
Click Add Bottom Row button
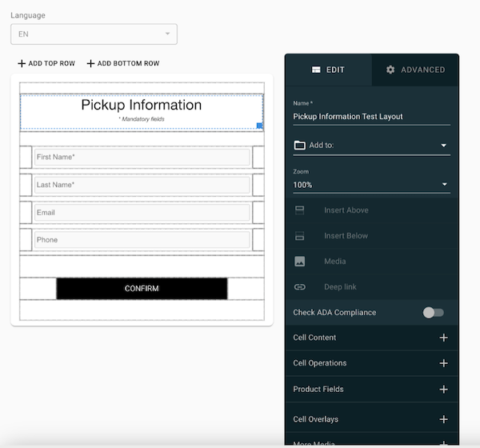123,63
